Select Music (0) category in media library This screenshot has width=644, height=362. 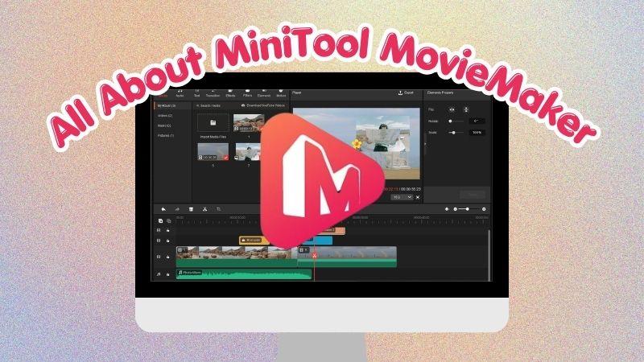click(164, 125)
